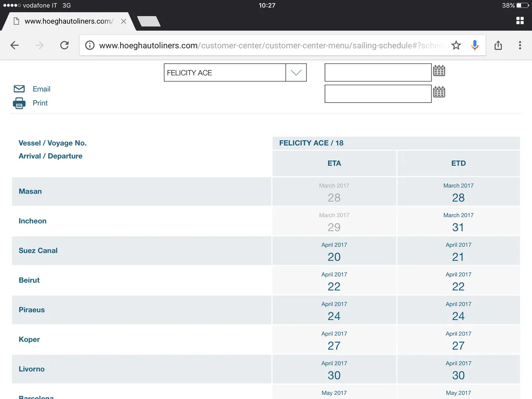Select the Piraeus port row label
Viewport: 532px width, 399px height.
coord(31,310)
